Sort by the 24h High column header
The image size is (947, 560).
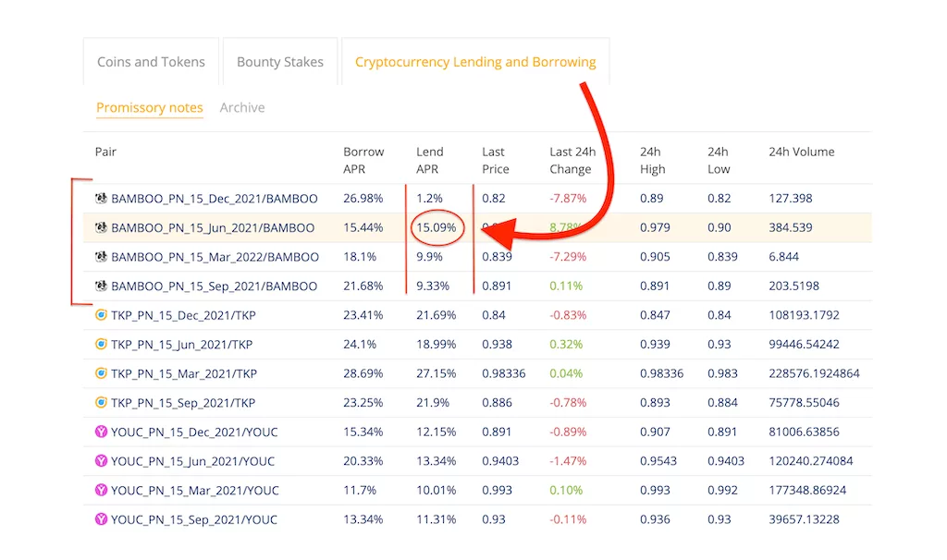point(652,160)
